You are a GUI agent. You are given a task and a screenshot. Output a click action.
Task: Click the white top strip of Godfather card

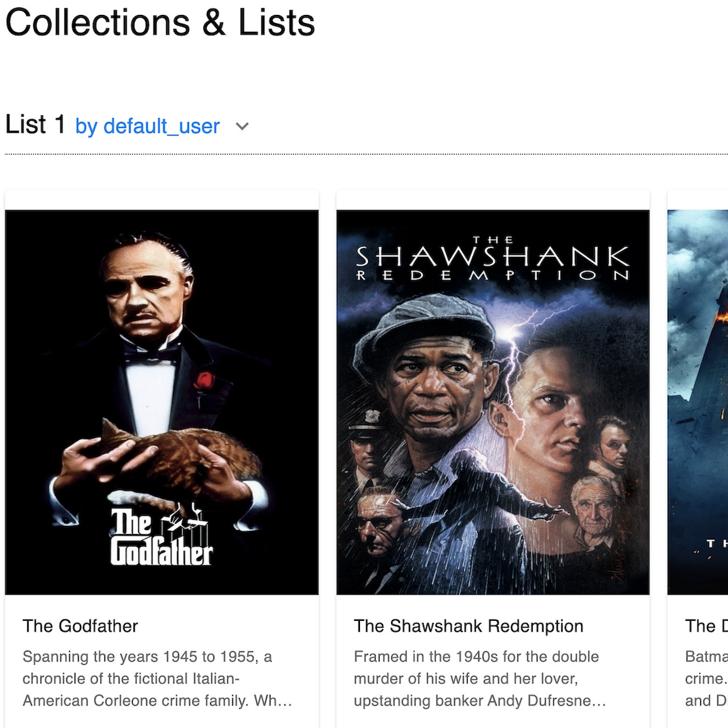coord(161,200)
